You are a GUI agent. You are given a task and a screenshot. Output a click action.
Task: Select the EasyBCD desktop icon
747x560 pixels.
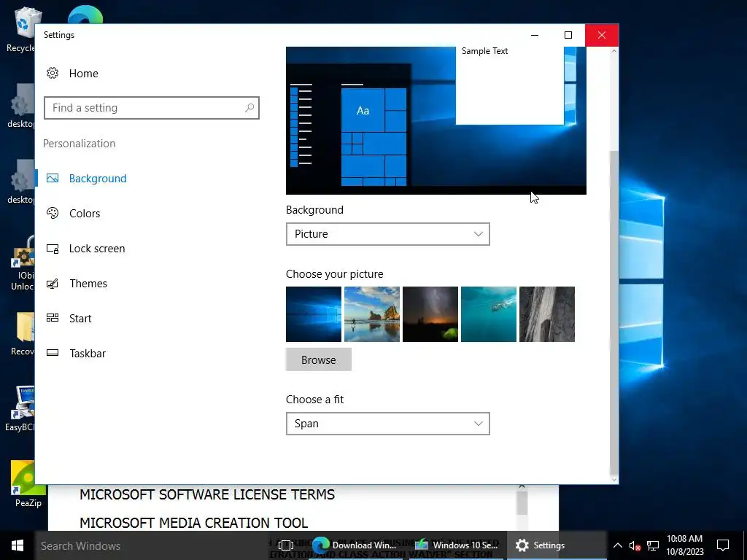(x=21, y=408)
